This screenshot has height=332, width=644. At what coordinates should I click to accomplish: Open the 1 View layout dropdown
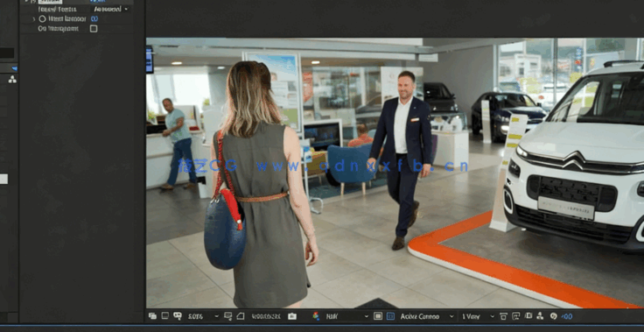point(478,316)
